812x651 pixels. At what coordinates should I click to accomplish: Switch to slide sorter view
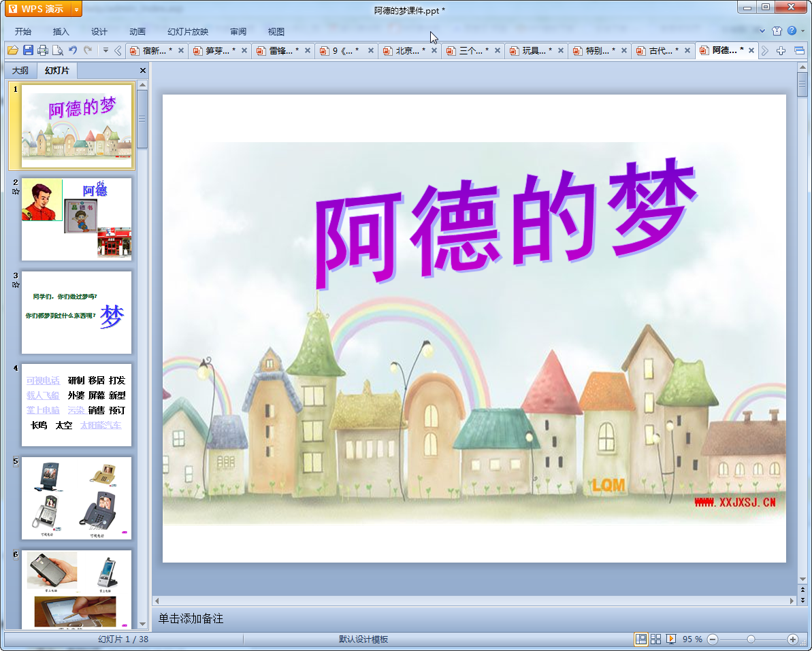655,639
